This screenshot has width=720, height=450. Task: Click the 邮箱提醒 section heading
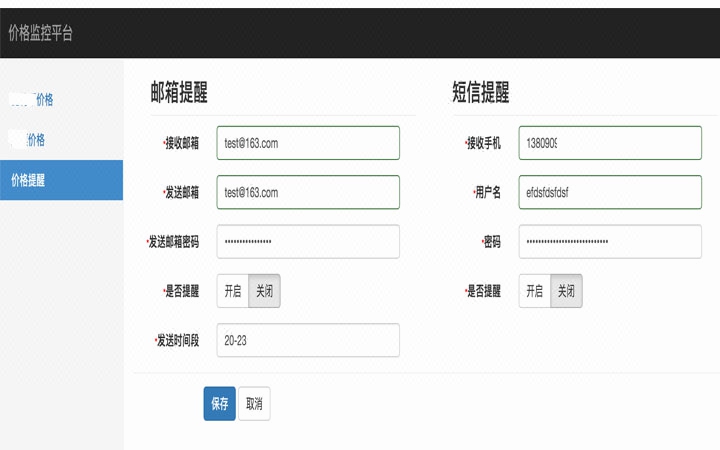tap(179, 92)
